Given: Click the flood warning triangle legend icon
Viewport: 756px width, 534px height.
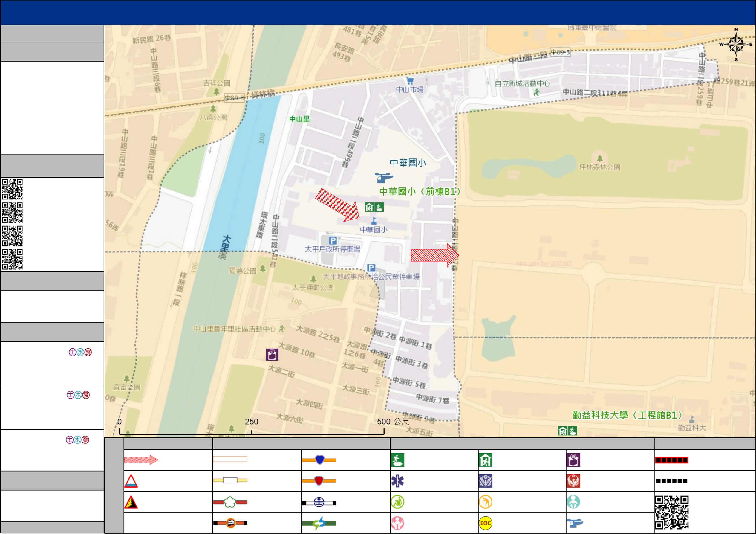Looking at the screenshot, I should click(x=131, y=481).
